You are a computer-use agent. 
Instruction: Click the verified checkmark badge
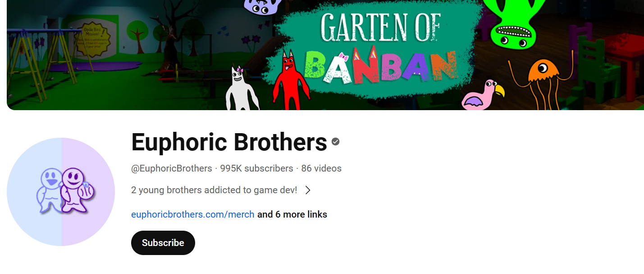[335, 142]
